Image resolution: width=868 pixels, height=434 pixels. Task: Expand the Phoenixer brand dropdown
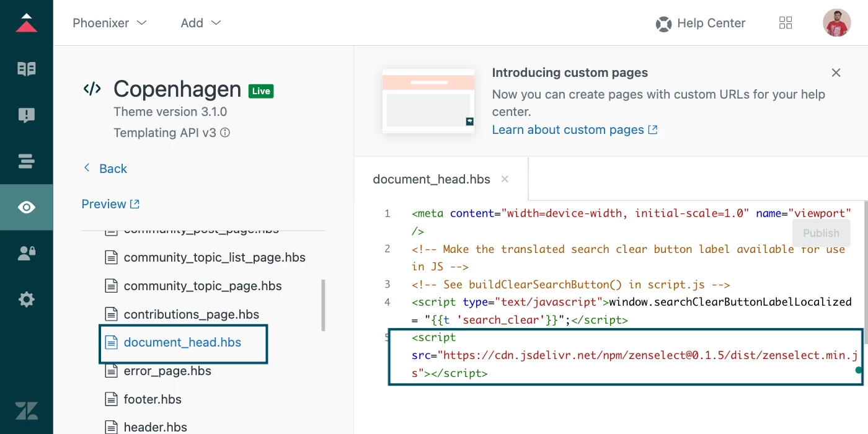point(110,23)
